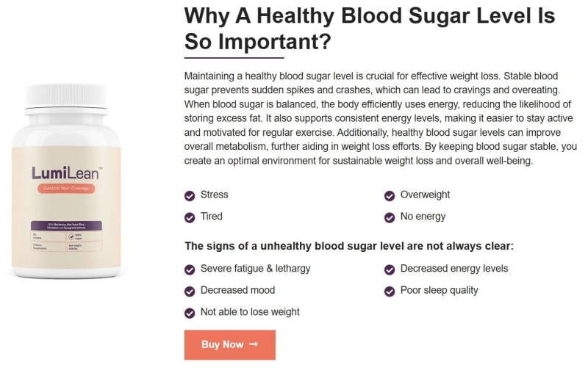
Task: Click the blood sugar description paragraph
Action: 380,119
